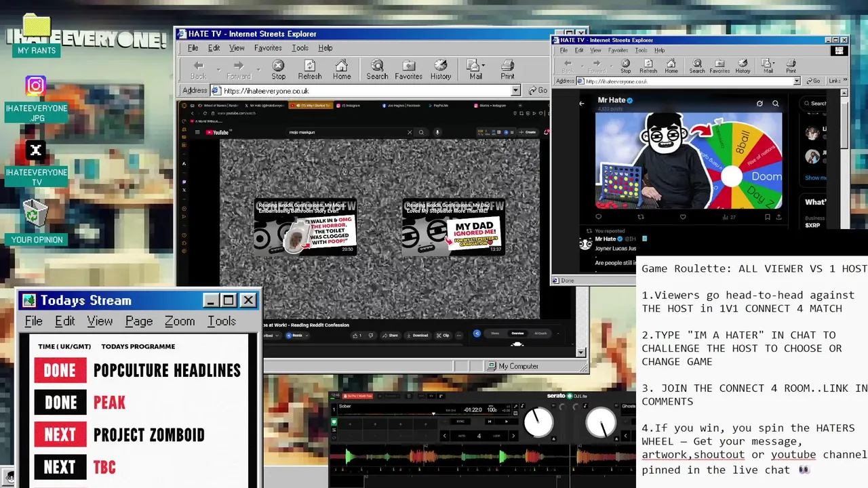The image size is (868, 488).
Task: Open View menu in Todays Stream
Action: [100, 321]
